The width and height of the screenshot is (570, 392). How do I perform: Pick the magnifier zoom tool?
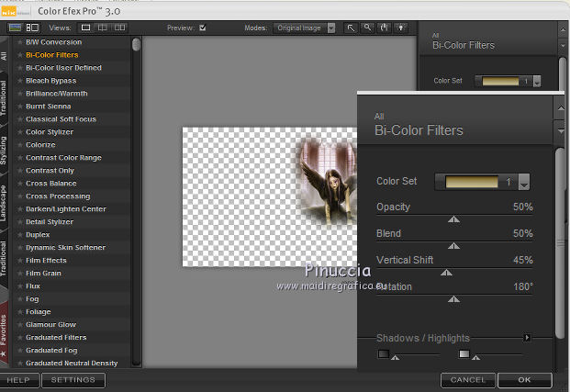367,28
